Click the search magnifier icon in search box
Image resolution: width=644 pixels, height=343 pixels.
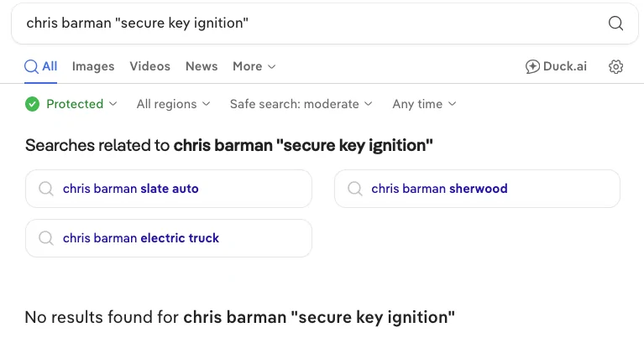point(615,23)
